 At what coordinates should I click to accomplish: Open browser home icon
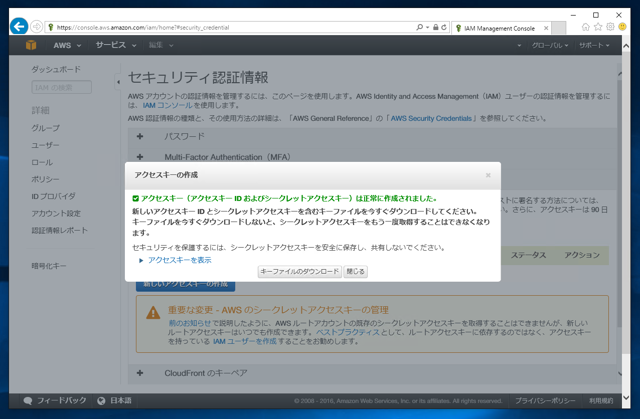pos(586,27)
